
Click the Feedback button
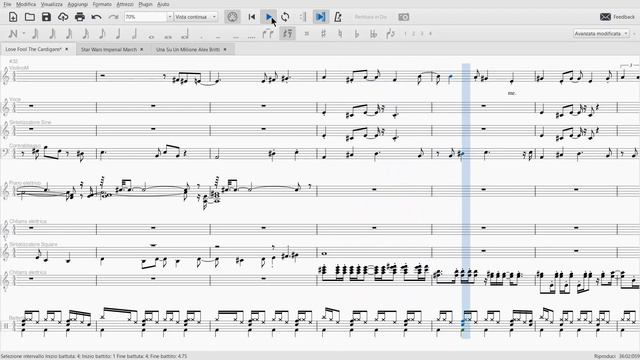[617, 17]
